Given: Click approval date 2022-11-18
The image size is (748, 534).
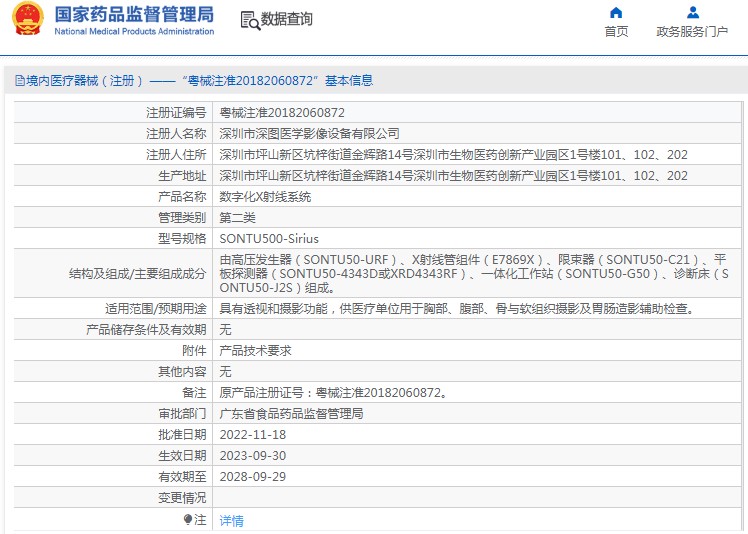Looking at the screenshot, I should [253, 435].
